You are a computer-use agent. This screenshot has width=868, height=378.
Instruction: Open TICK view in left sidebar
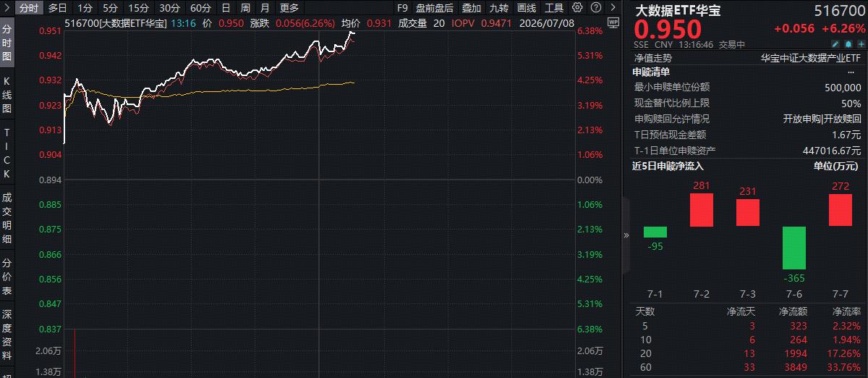click(x=7, y=153)
